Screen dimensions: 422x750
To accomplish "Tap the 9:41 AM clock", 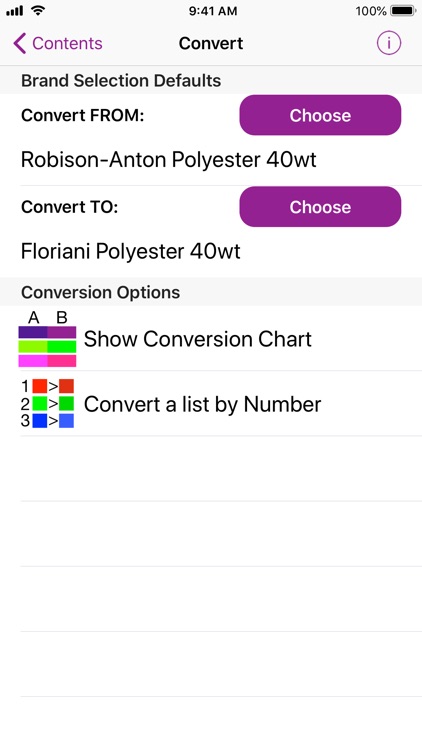I will pyautogui.click(x=212, y=11).
